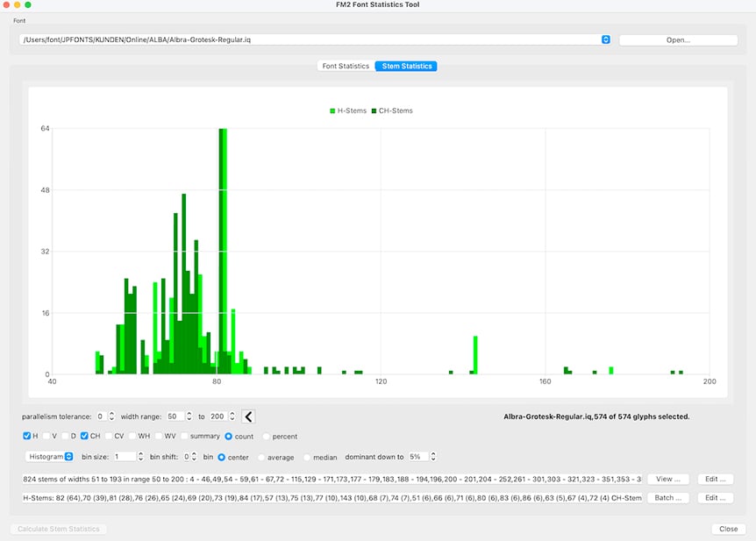
Task: Enable the WV checkbox
Action: click(x=159, y=436)
